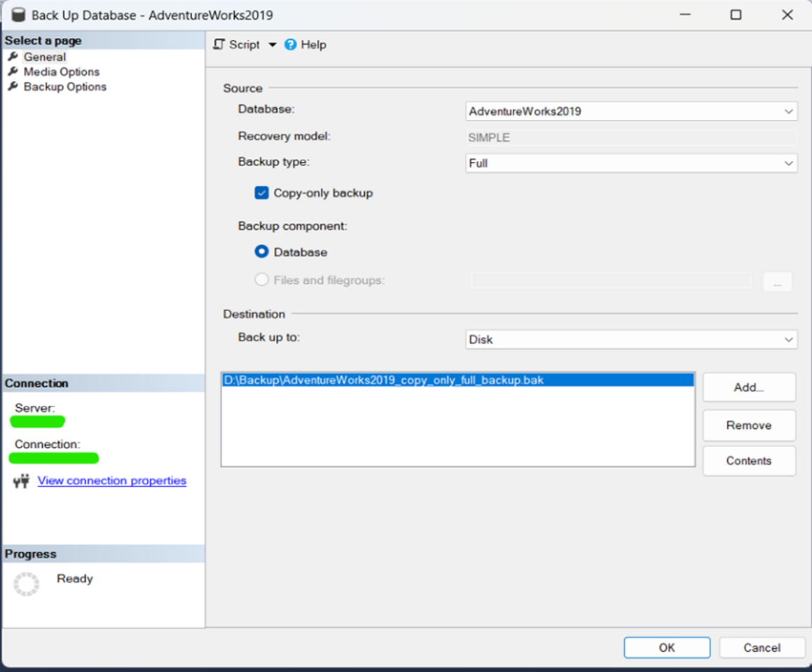Screen dimensions: 812x672
Task: Minimize the Back Up Database window
Action: click(x=685, y=15)
